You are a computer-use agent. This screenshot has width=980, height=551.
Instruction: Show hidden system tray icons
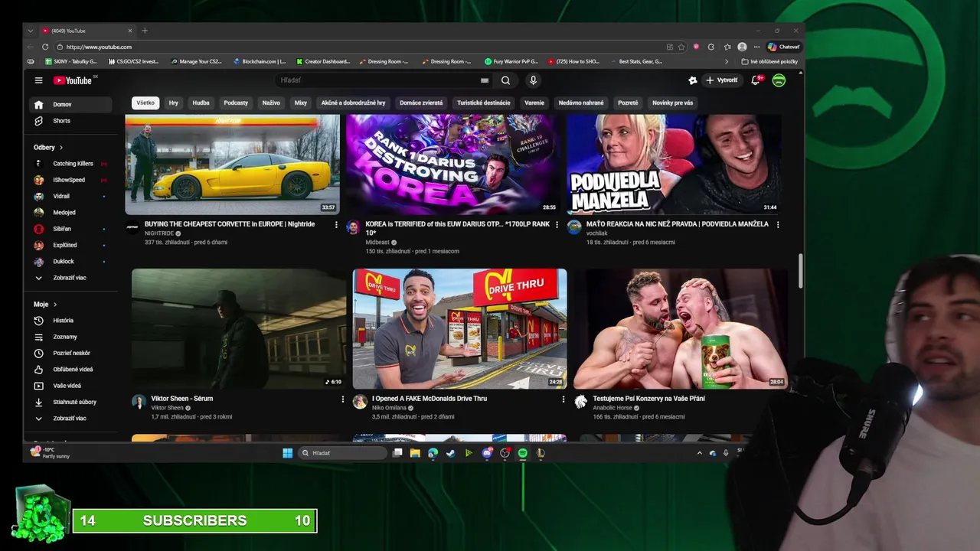click(699, 453)
